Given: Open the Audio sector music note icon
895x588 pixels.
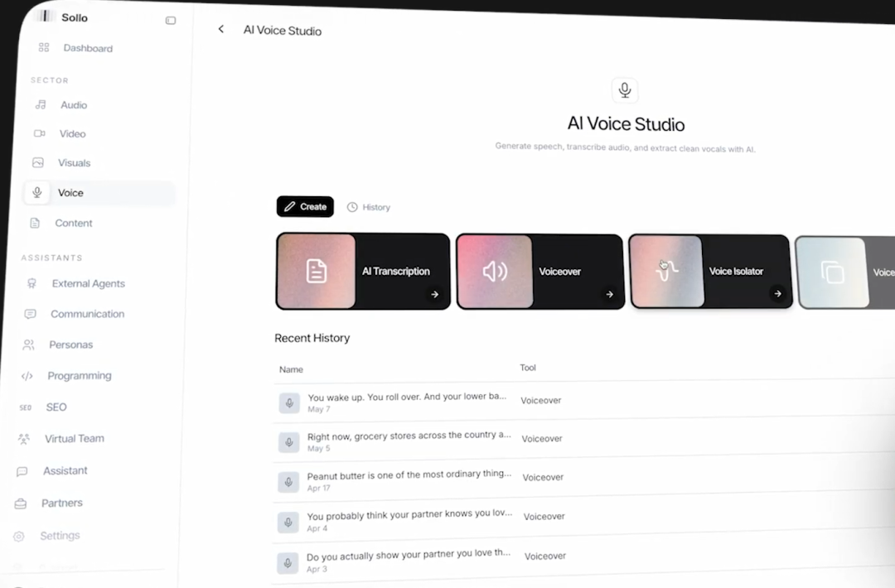Looking at the screenshot, I should (x=41, y=104).
